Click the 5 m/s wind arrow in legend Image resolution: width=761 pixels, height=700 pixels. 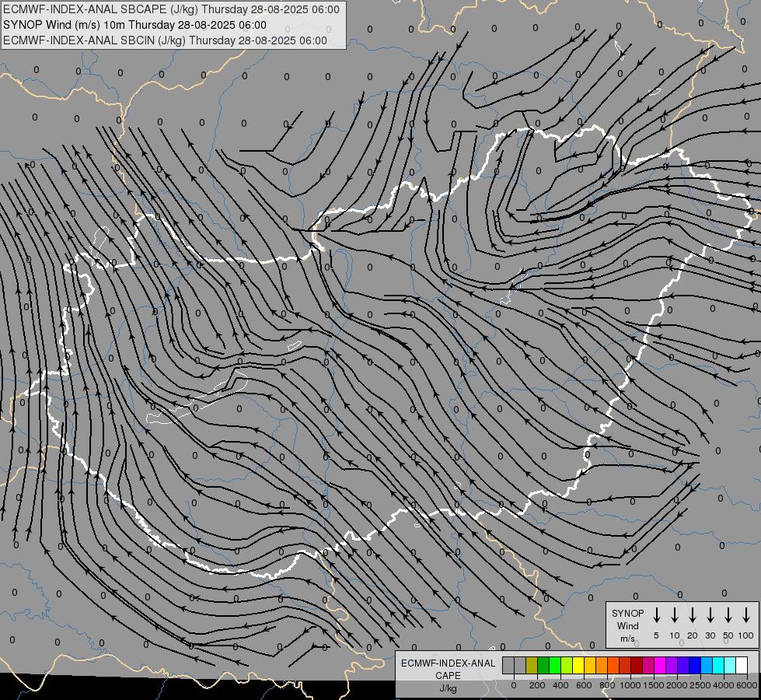pyautogui.click(x=656, y=615)
